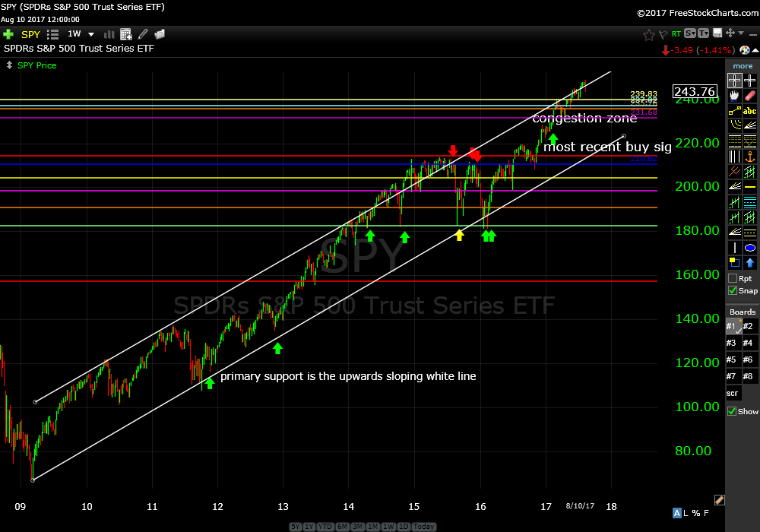Select the blue ellipse drawing tool
The width and height of the screenshot is (760, 532).
(750, 248)
